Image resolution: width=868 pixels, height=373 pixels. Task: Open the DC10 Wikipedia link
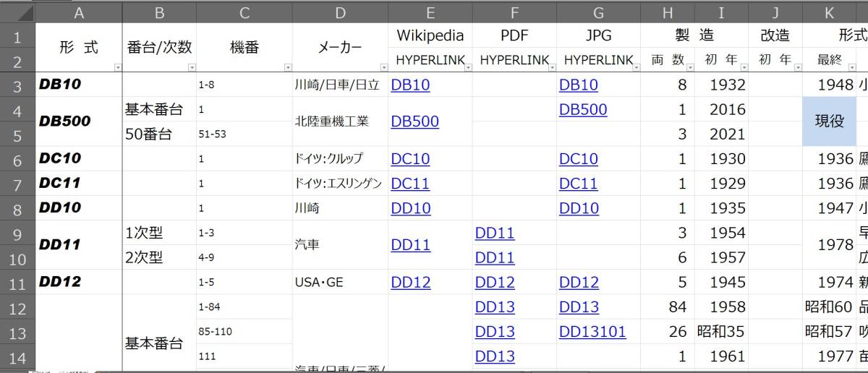click(x=410, y=159)
